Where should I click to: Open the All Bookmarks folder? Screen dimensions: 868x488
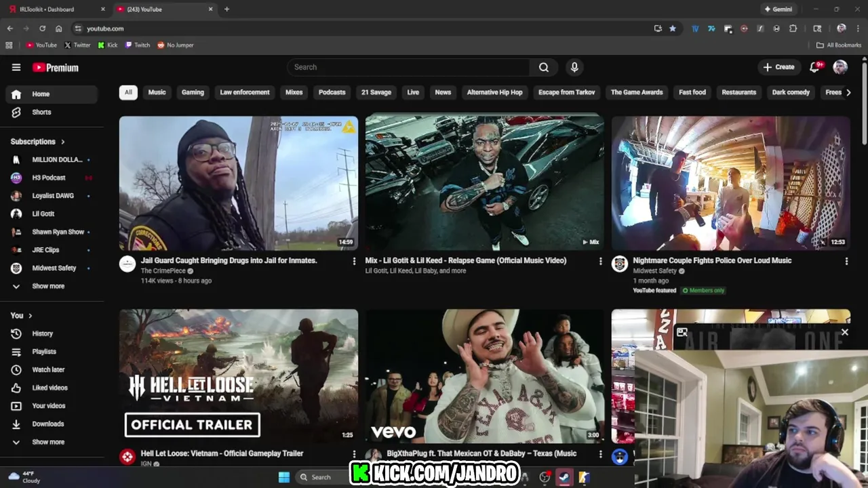(x=839, y=45)
